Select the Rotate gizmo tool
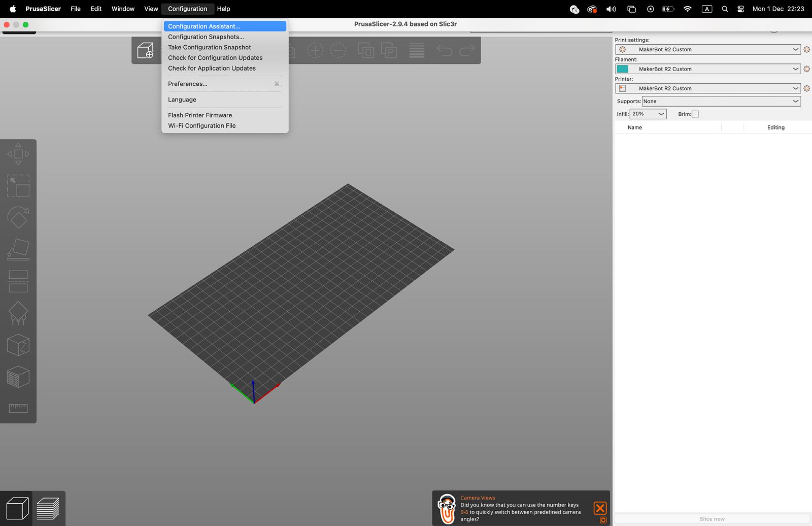Screen dimensions: 812x526 [18, 217]
